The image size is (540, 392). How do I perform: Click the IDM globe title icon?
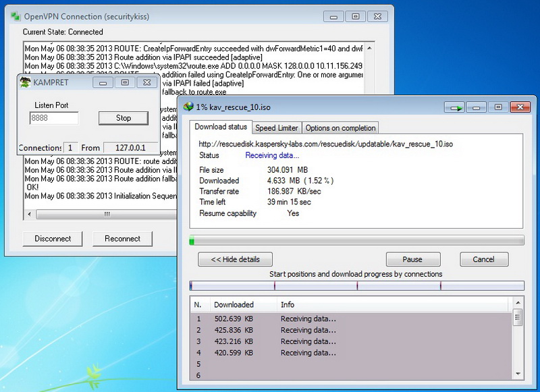[188, 107]
